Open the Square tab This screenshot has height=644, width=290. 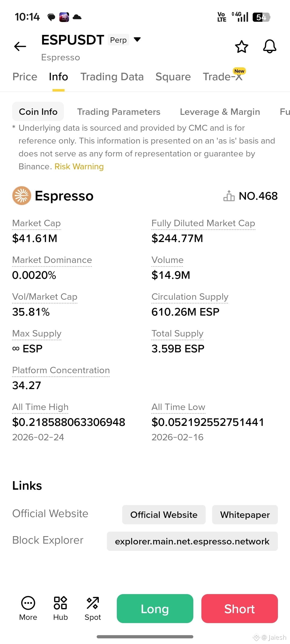(x=173, y=77)
